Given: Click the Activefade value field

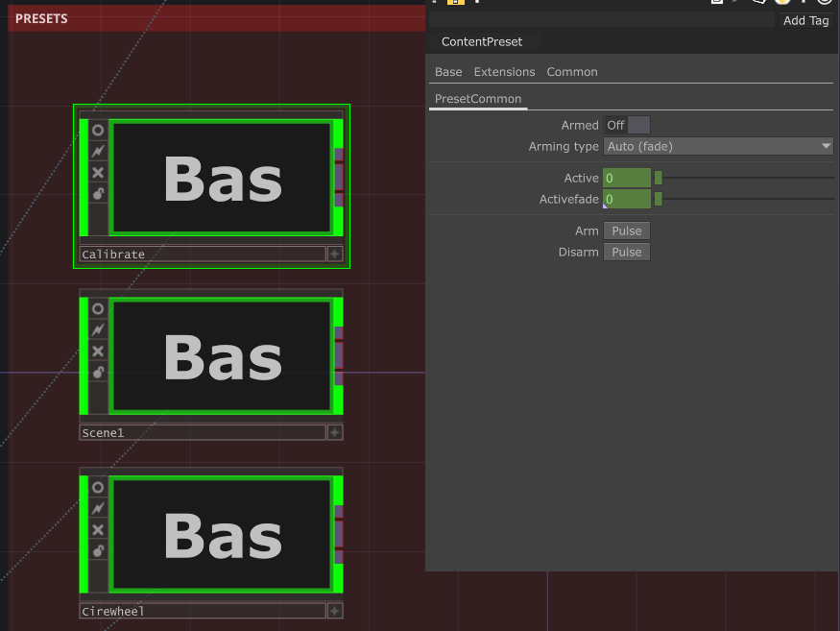Looking at the screenshot, I should point(627,199).
